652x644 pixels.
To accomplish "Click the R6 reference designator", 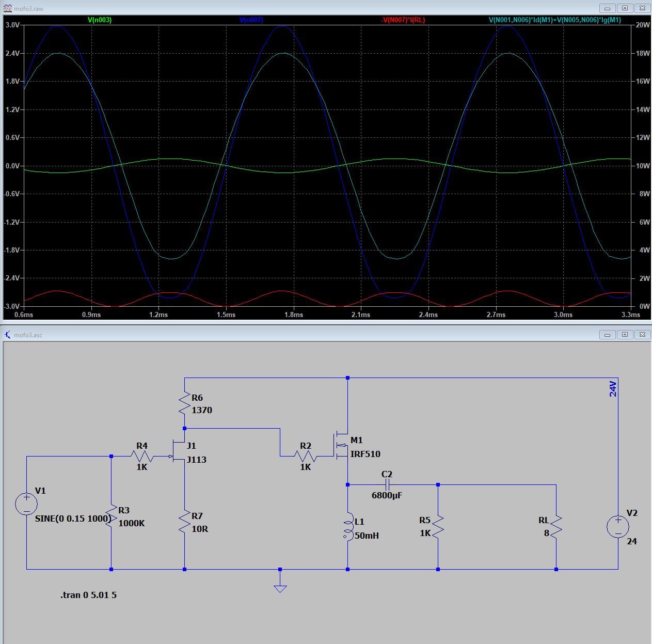I will tap(197, 398).
